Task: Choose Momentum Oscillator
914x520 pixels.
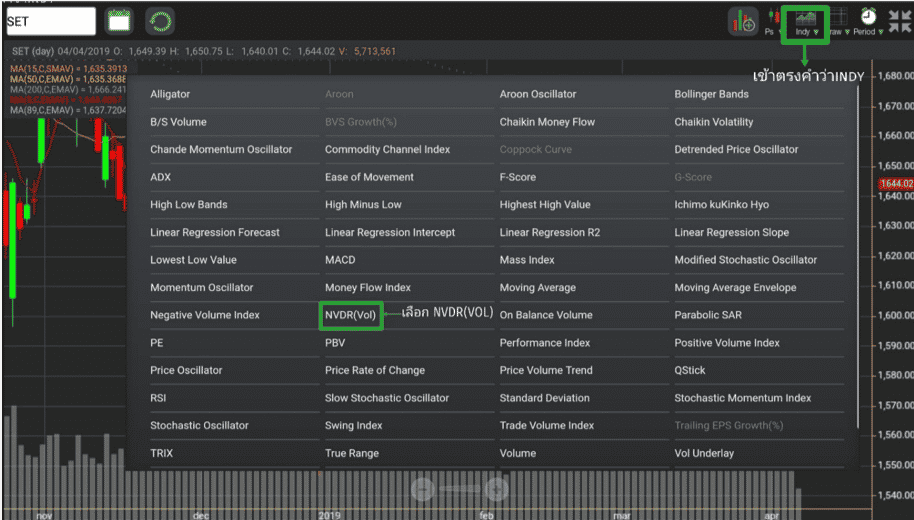Action: 202,288
